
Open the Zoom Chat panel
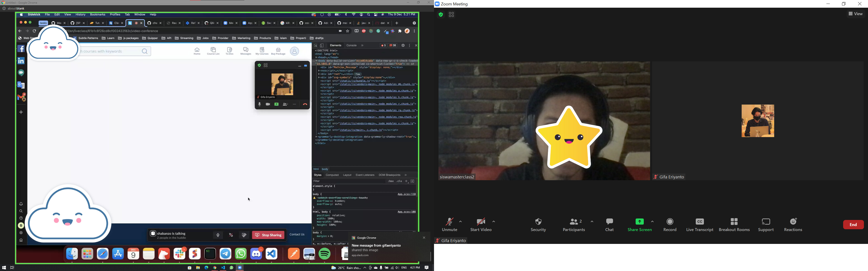pyautogui.click(x=609, y=224)
